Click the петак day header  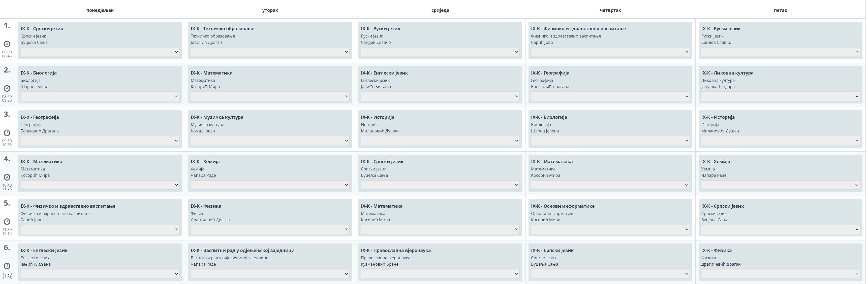780,10
